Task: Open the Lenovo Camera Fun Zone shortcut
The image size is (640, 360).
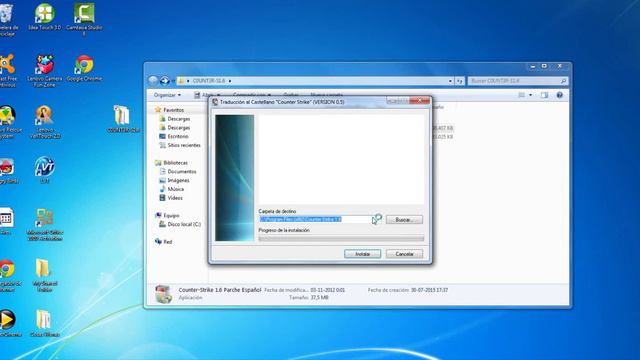Action: [44, 70]
